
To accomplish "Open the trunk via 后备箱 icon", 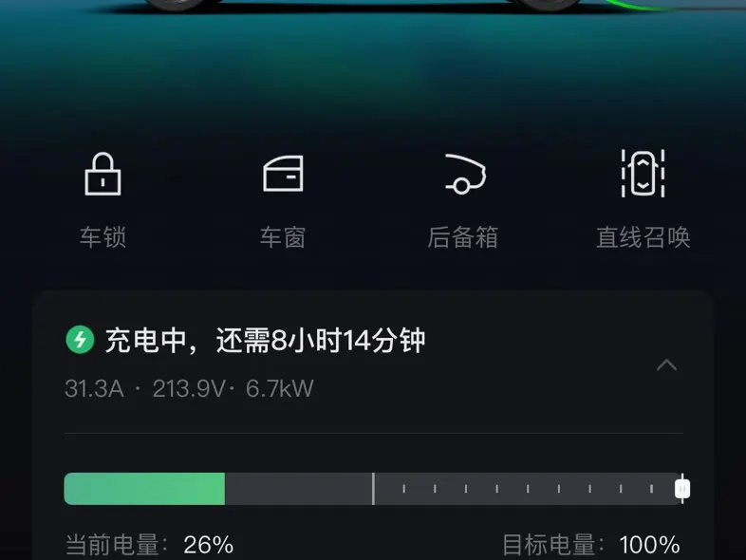I will point(465,174).
